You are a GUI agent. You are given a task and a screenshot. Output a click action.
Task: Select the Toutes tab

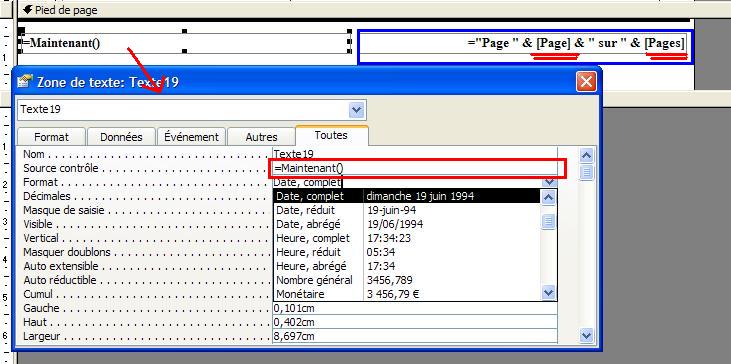(331, 135)
